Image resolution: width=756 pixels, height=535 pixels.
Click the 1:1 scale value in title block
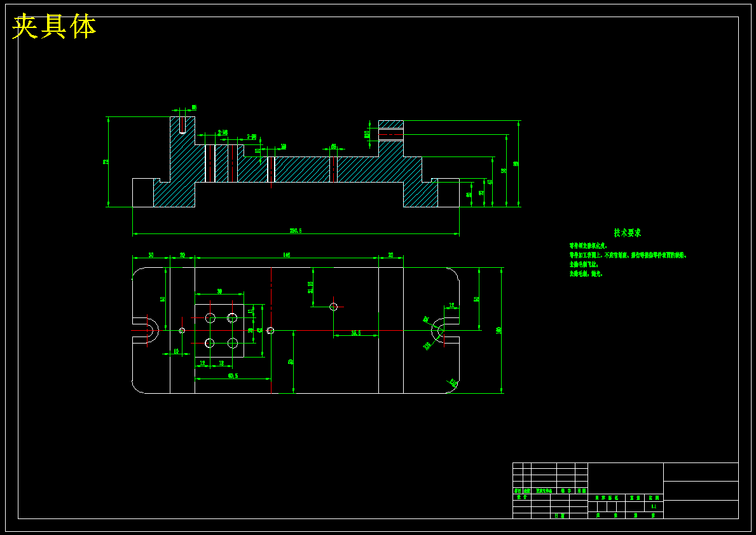coord(654,506)
